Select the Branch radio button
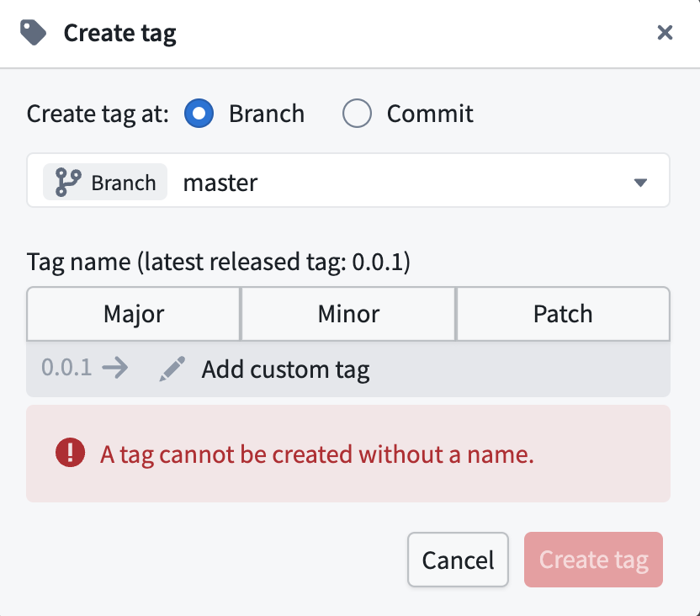The height and width of the screenshot is (616, 700). click(199, 114)
